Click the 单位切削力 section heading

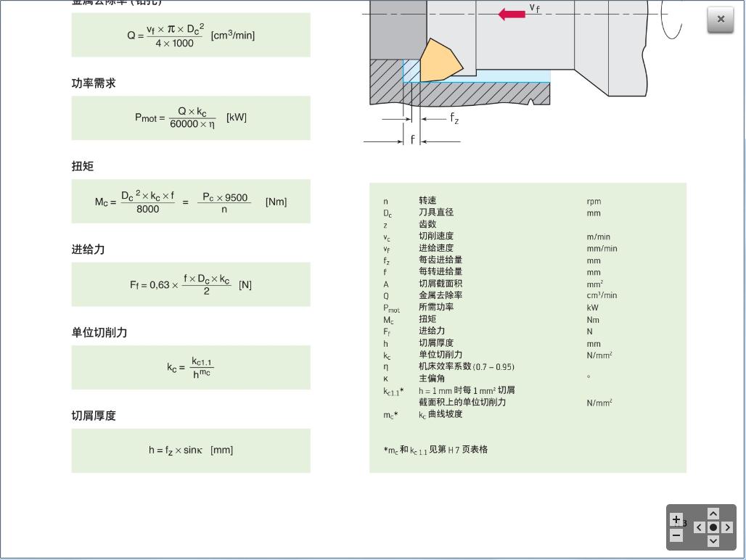pos(99,333)
